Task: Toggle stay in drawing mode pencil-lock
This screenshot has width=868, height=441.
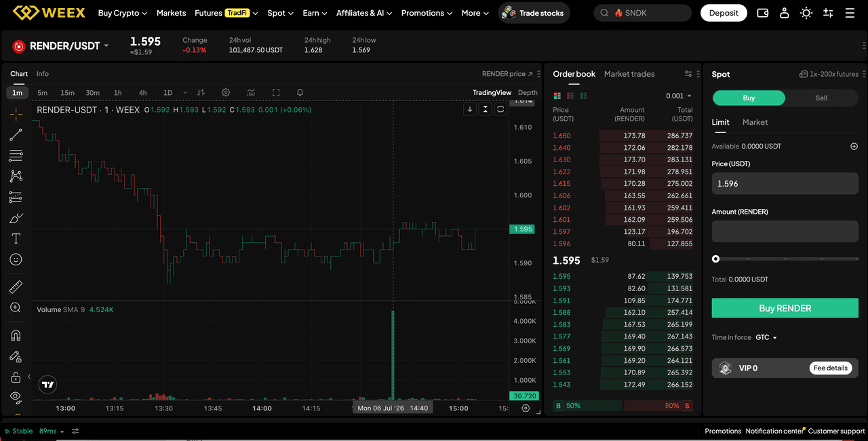Action: 16,356
